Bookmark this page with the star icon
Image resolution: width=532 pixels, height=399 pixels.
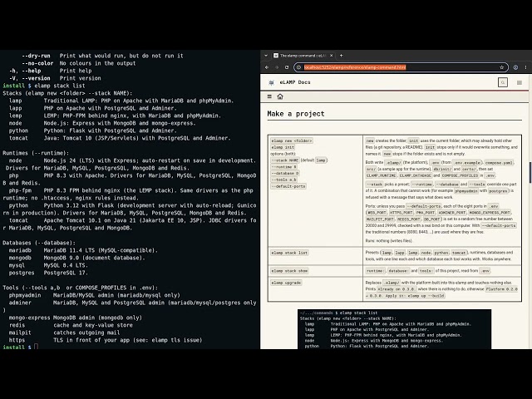click(x=501, y=67)
